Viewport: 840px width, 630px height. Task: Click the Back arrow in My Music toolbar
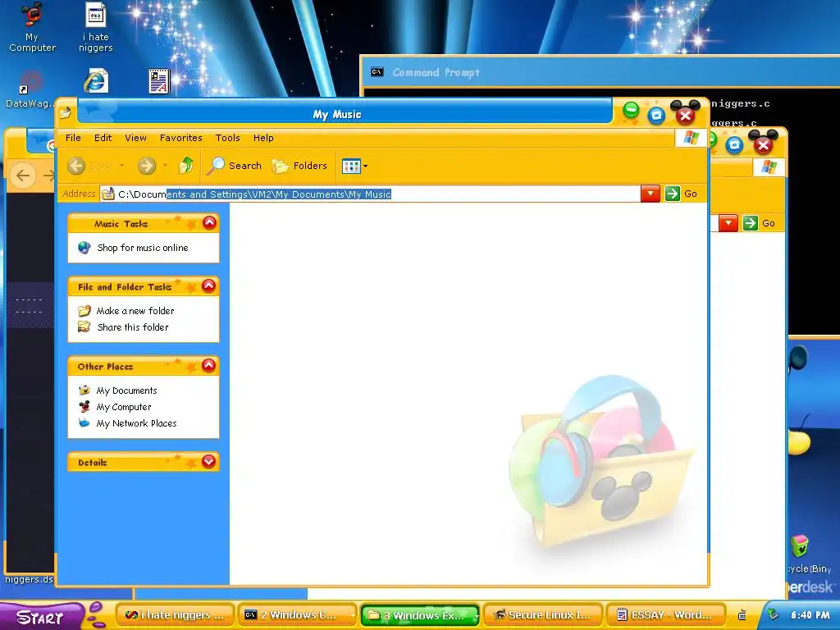[x=76, y=166]
